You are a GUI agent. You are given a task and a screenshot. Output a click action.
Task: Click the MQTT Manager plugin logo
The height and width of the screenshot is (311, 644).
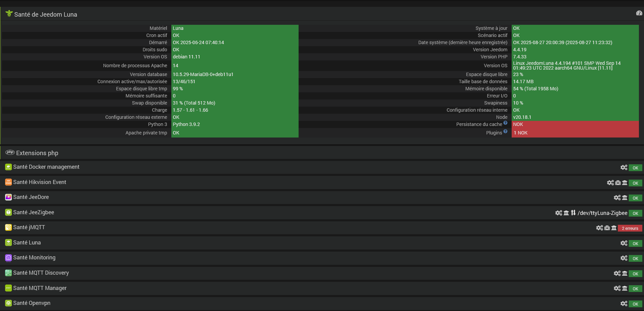coord(8,288)
